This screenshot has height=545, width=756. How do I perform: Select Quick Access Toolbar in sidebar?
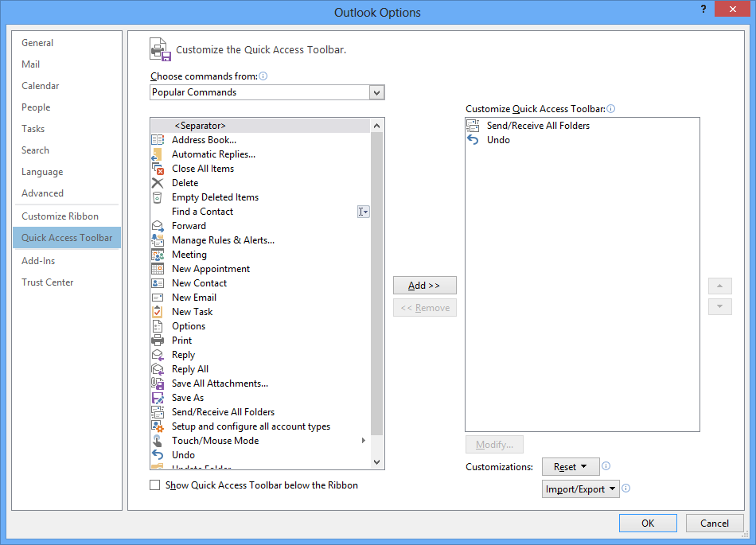(x=67, y=238)
